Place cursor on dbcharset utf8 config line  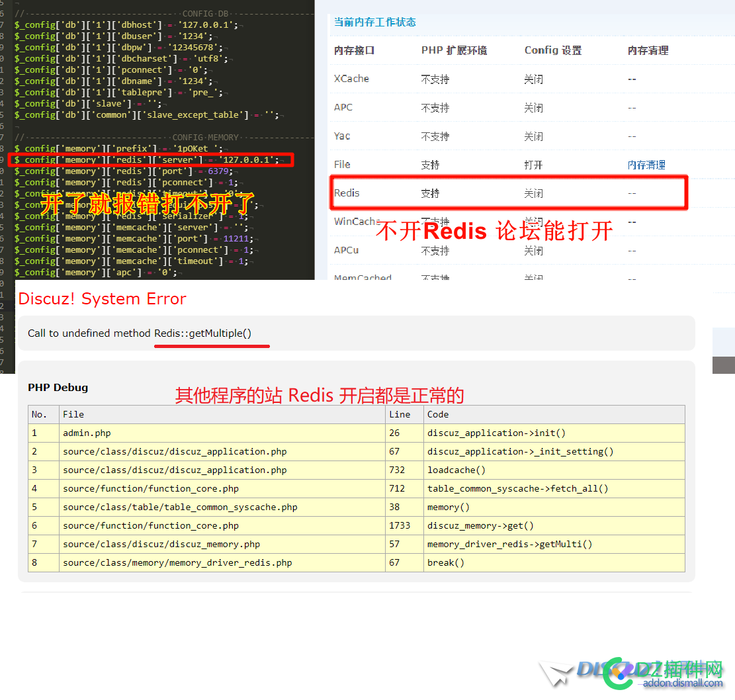(121, 59)
